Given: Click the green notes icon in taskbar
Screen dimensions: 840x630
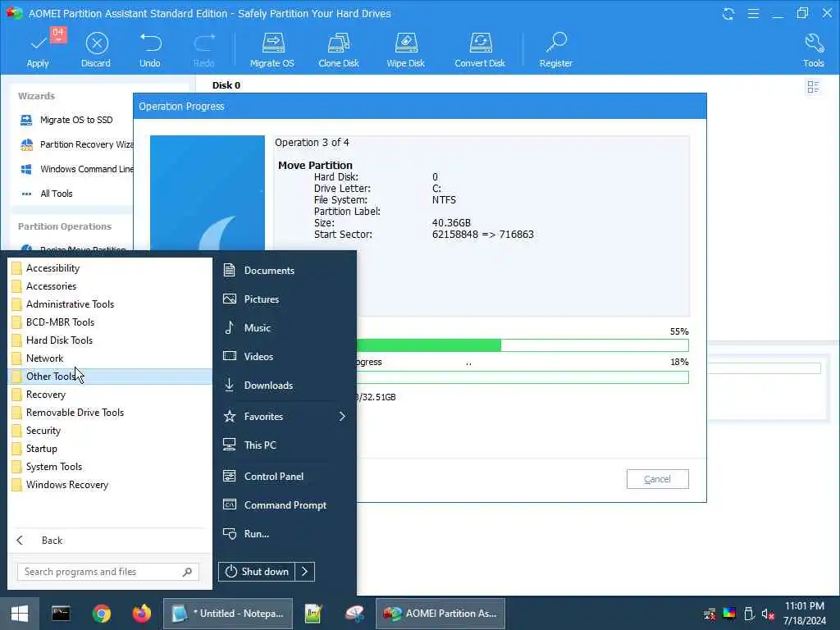Looking at the screenshot, I should click(313, 614).
